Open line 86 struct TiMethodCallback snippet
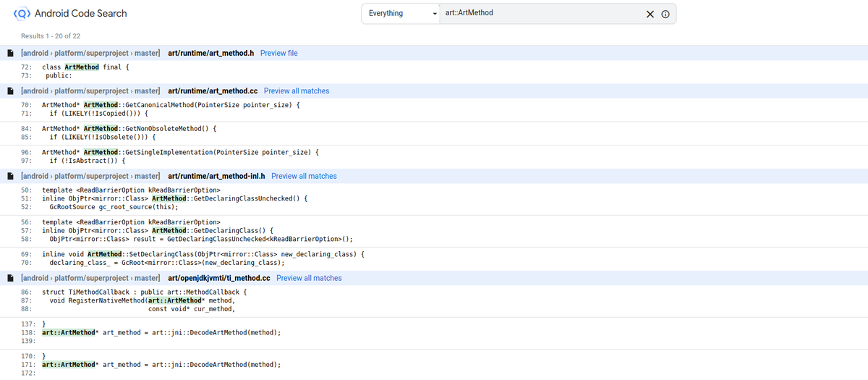Screen dimensions: 868x380 coord(145,292)
